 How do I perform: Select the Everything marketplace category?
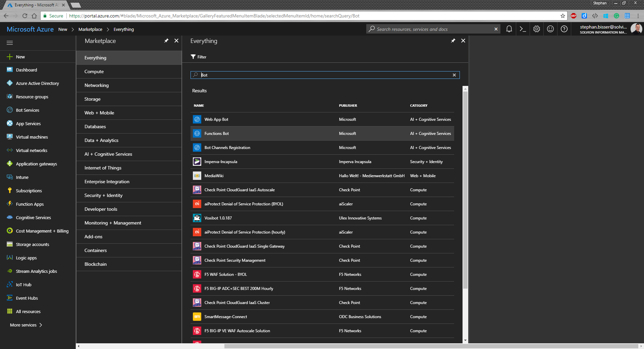[x=129, y=58]
